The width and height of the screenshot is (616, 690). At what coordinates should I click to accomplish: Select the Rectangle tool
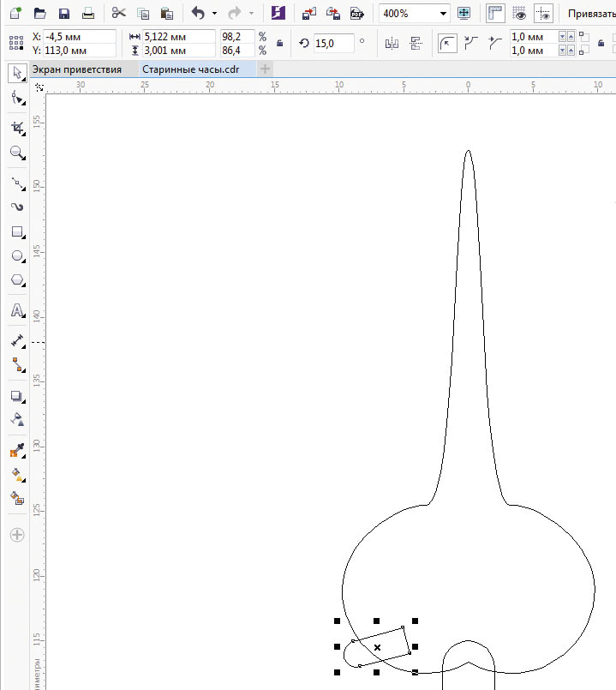coord(18,231)
